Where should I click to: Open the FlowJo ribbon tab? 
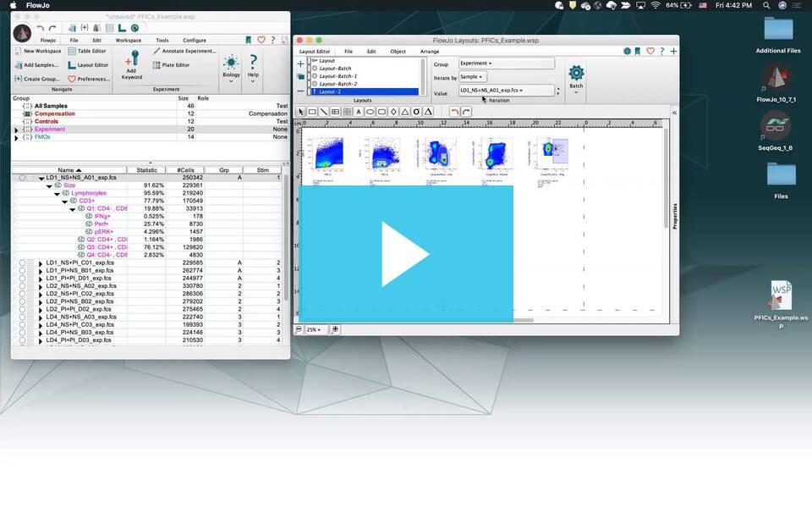tap(47, 41)
